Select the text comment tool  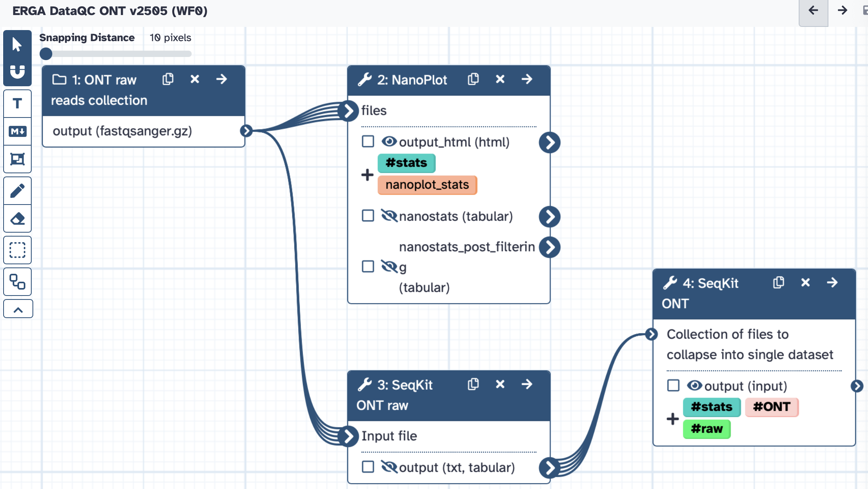pyautogui.click(x=17, y=104)
